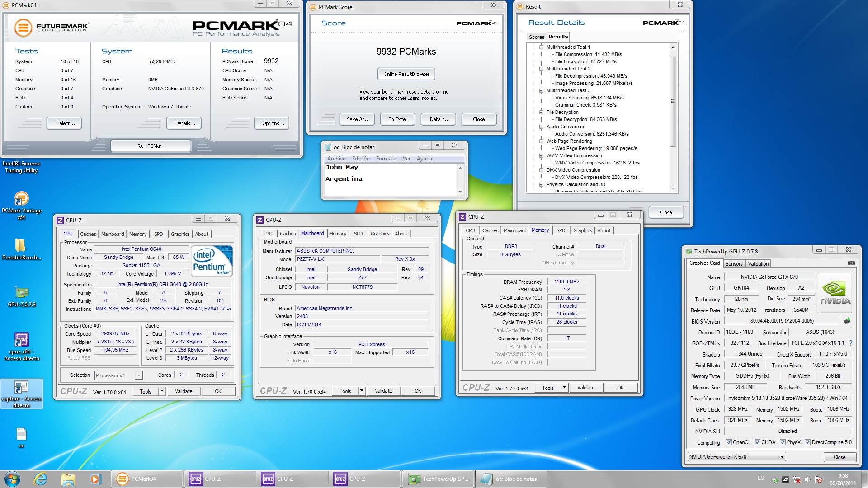Collapse the DivX Video Compression tree node

[541, 170]
